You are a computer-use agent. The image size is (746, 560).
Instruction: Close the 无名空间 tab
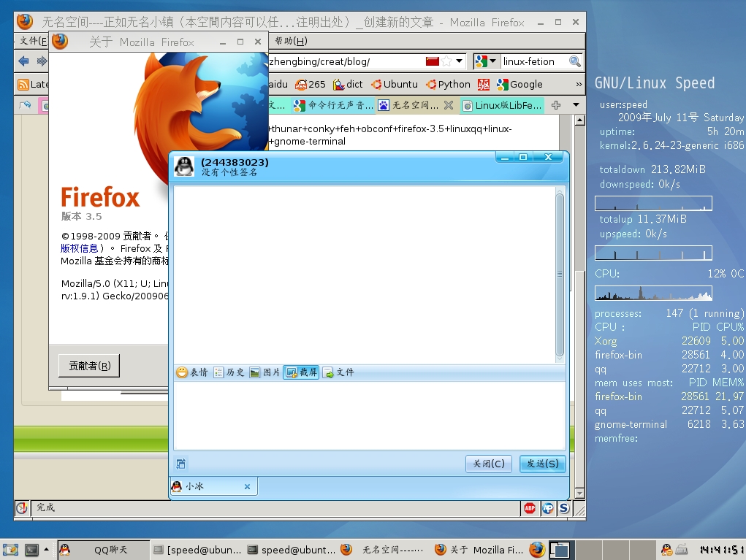click(448, 105)
